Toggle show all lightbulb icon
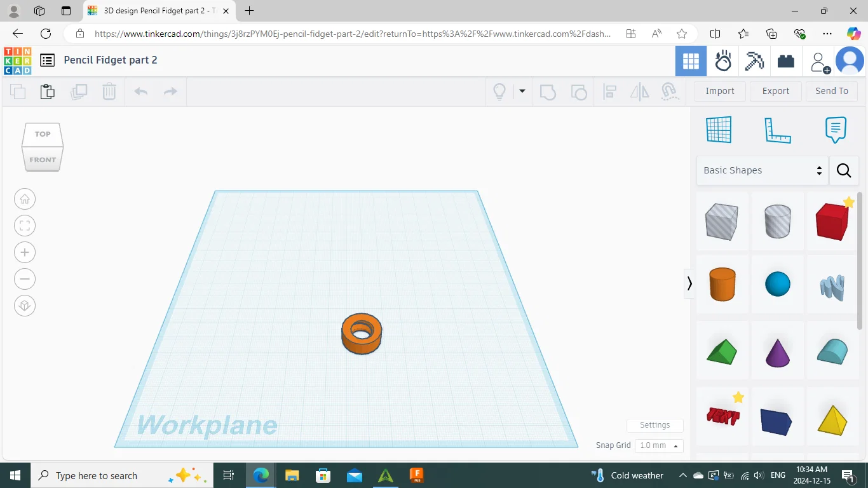The width and height of the screenshot is (868, 488). (499, 91)
